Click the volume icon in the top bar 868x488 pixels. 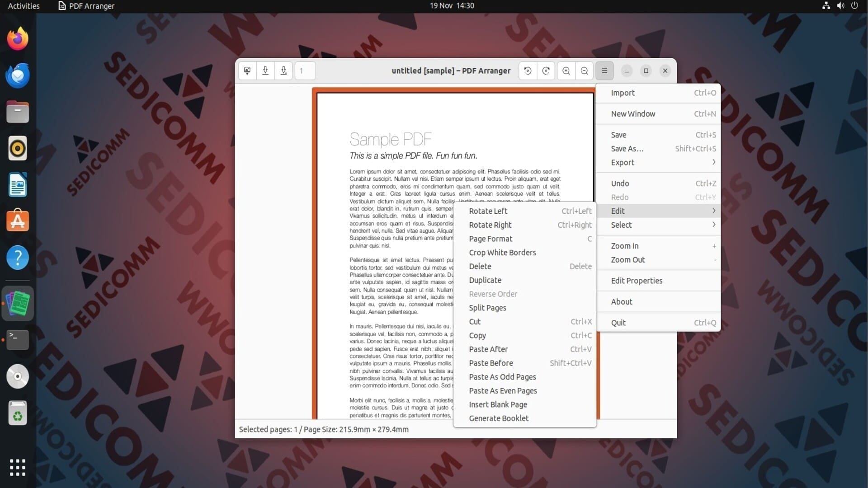pyautogui.click(x=840, y=6)
